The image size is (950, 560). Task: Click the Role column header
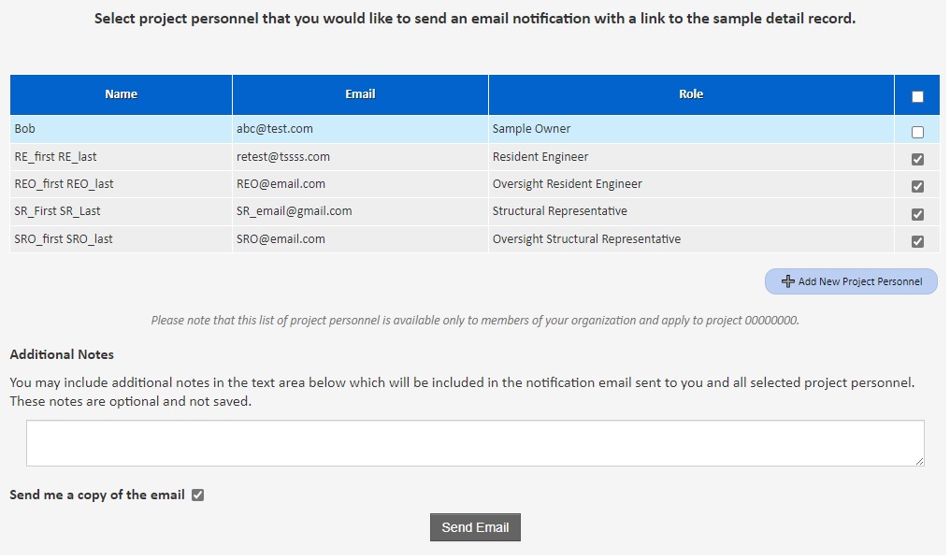point(691,94)
